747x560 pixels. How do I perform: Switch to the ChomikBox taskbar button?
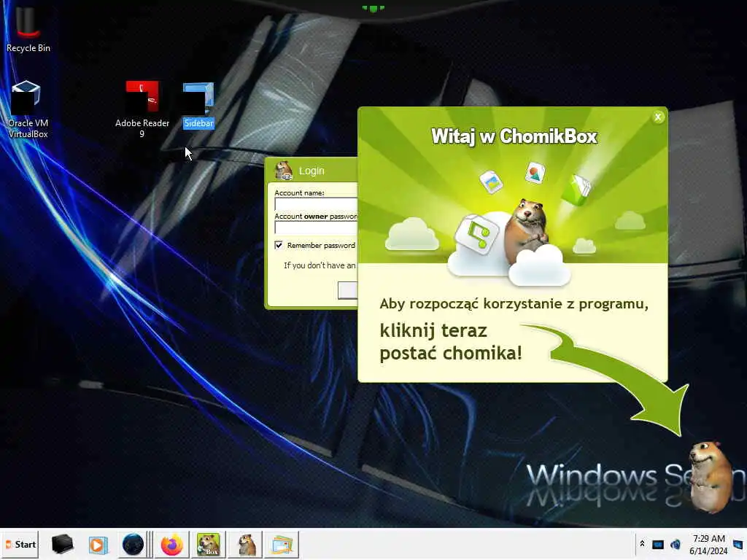(209, 544)
